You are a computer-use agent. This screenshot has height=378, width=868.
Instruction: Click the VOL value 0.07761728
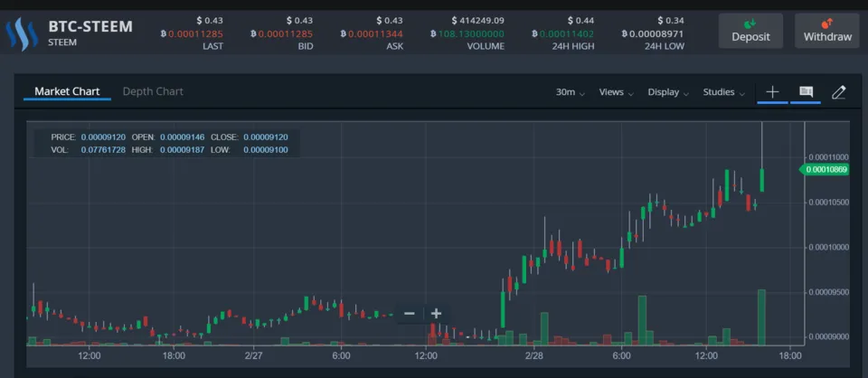tap(103, 149)
